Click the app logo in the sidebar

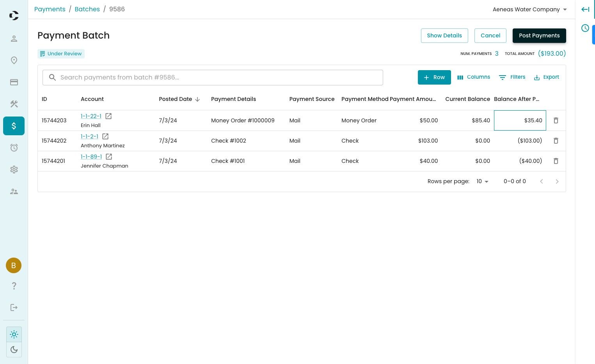(x=14, y=16)
